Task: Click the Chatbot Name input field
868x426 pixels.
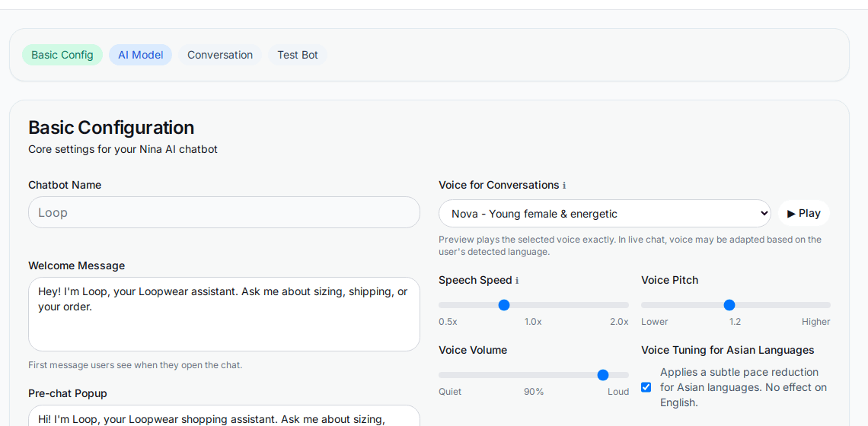Action: click(224, 212)
